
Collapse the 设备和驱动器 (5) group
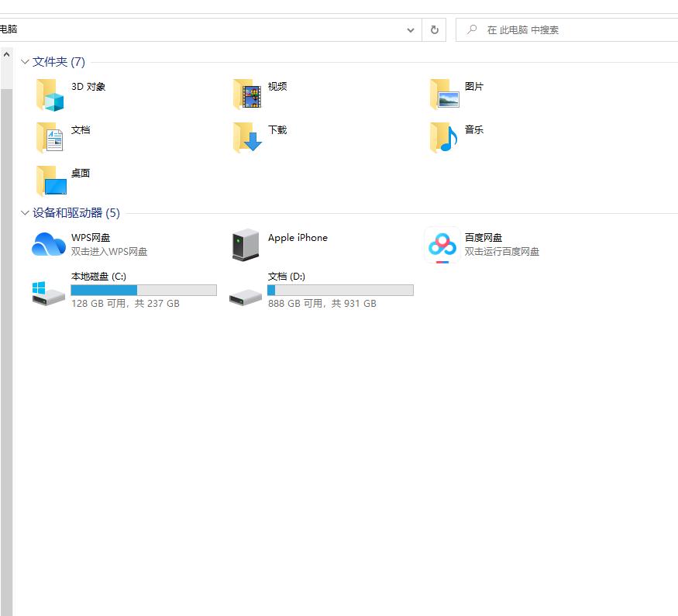click(25, 212)
